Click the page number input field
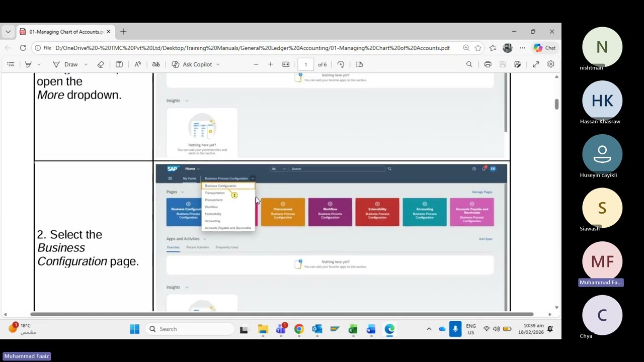This screenshot has width=644, height=362. [305, 64]
